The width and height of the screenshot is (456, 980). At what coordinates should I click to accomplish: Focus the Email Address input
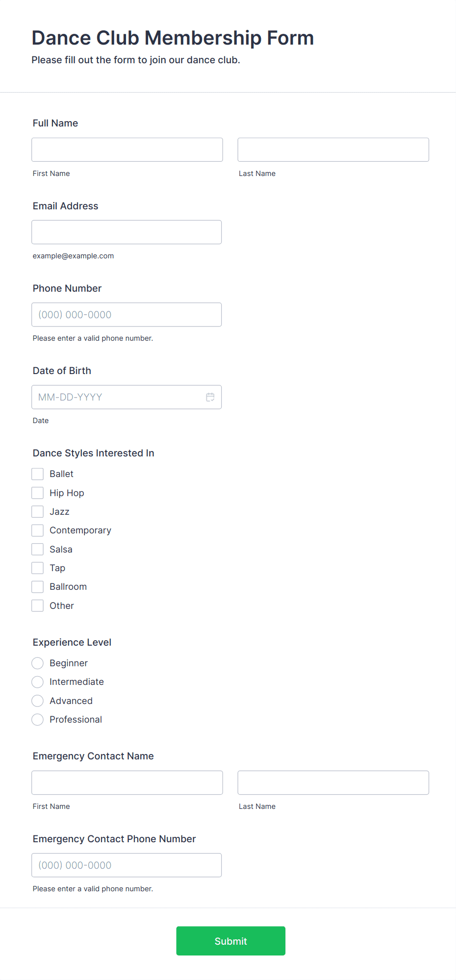pyautogui.click(x=127, y=232)
